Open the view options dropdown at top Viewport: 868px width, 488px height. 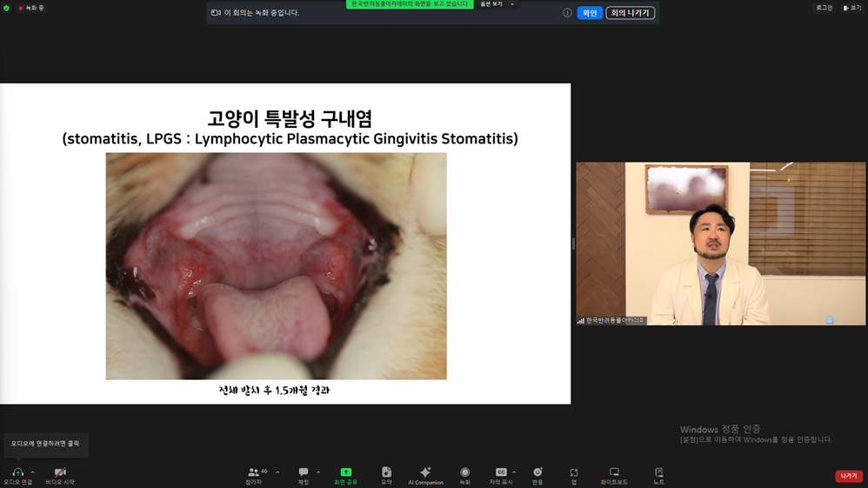(x=497, y=3)
